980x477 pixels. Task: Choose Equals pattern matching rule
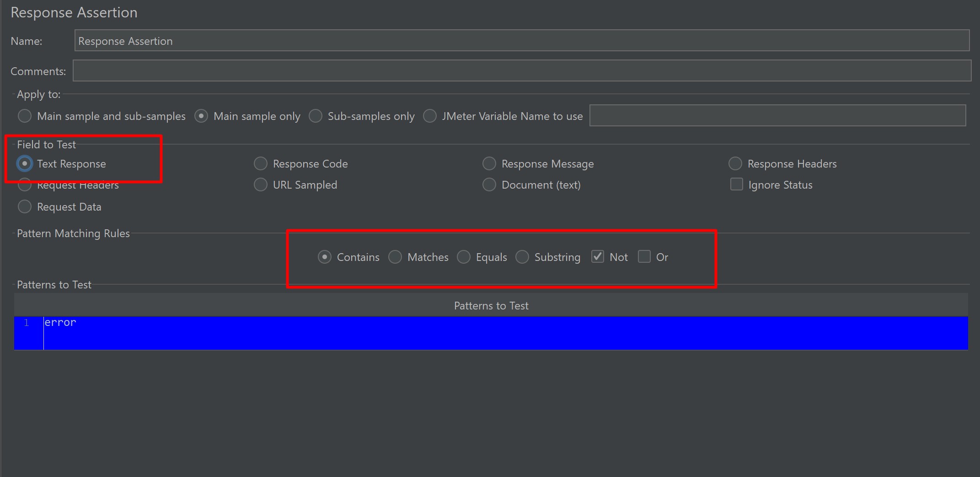click(x=464, y=257)
